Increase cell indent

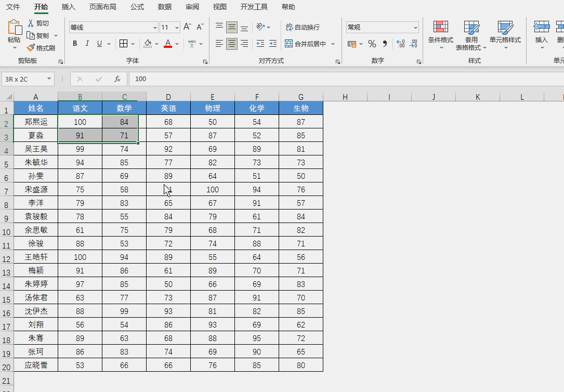273,44
